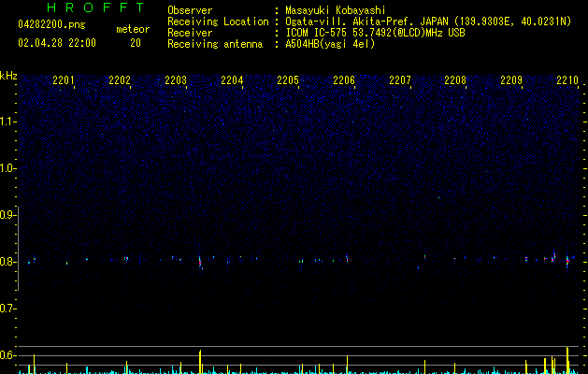Click the HROFFT title text
This screenshot has width=588, height=374.
click(x=95, y=7)
